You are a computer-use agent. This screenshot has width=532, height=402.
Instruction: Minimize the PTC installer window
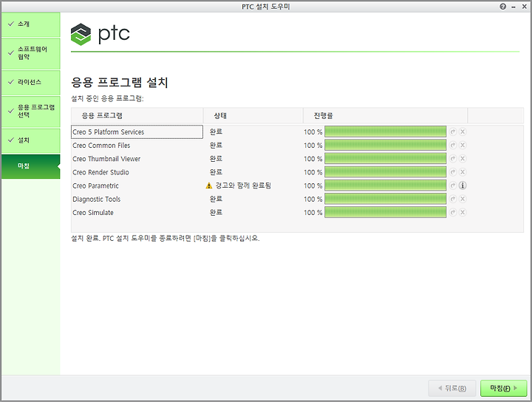coord(514,7)
